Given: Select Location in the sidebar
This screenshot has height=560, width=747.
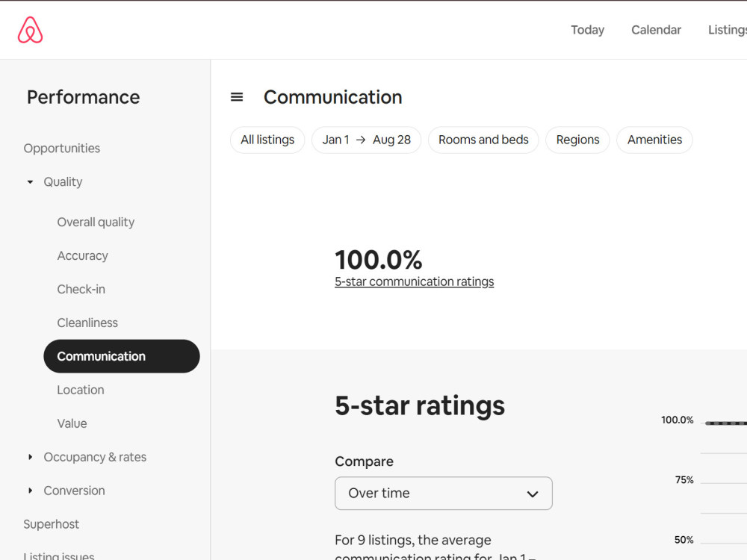Looking at the screenshot, I should click(x=81, y=390).
